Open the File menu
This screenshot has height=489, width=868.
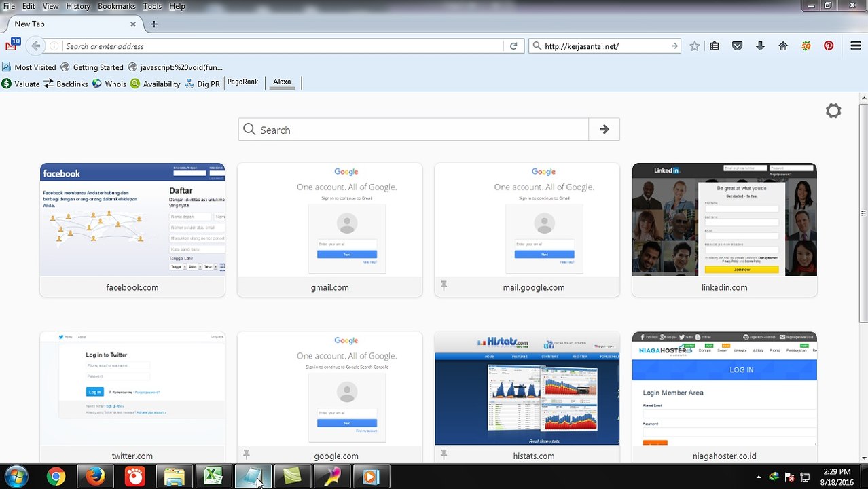tap(9, 6)
